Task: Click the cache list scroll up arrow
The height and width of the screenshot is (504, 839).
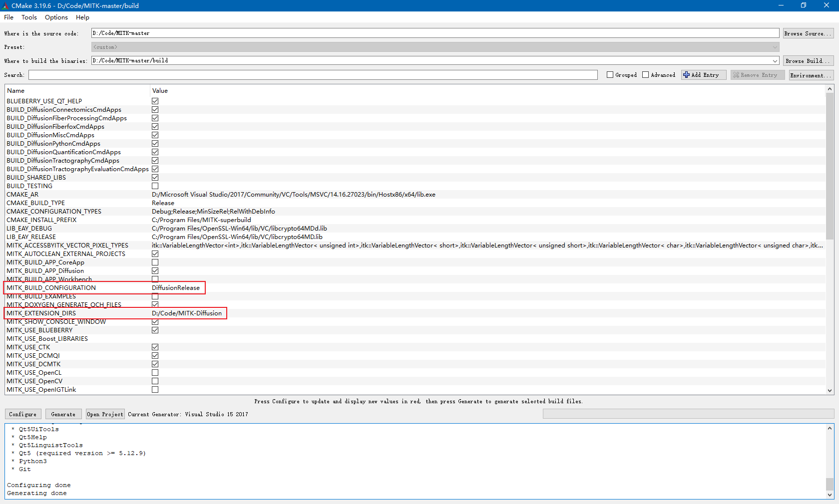Action: click(x=830, y=89)
